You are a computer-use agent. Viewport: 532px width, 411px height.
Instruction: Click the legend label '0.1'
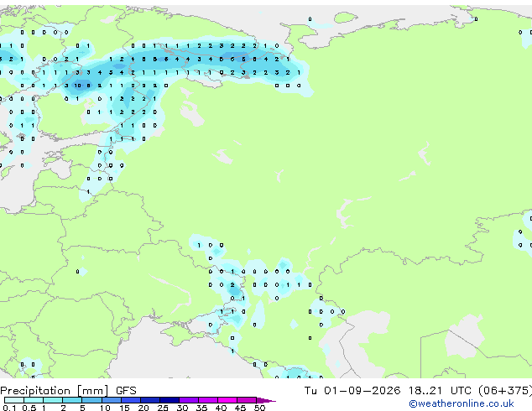point(9,408)
